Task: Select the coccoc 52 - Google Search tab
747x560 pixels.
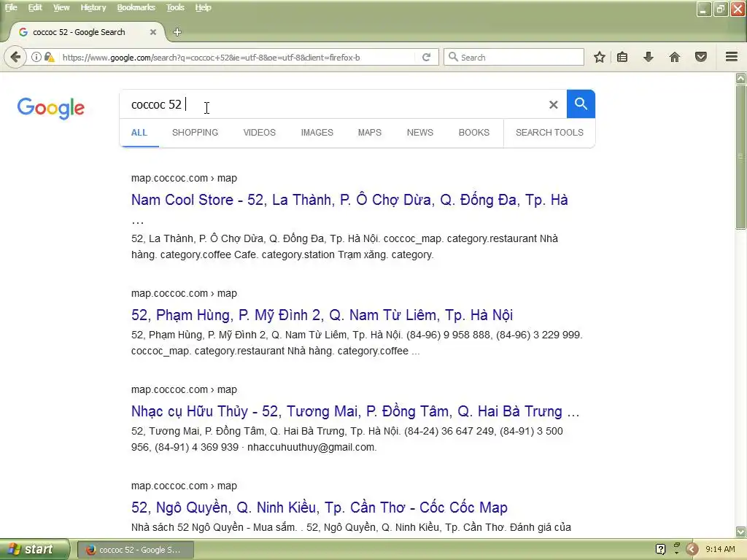Action: [x=86, y=32]
